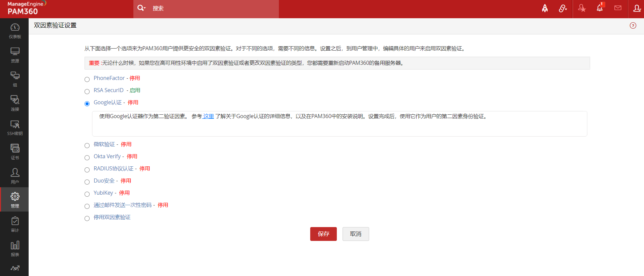The width and height of the screenshot is (644, 276).
Task: Click the Okta Verify option label
Action: [x=107, y=157]
